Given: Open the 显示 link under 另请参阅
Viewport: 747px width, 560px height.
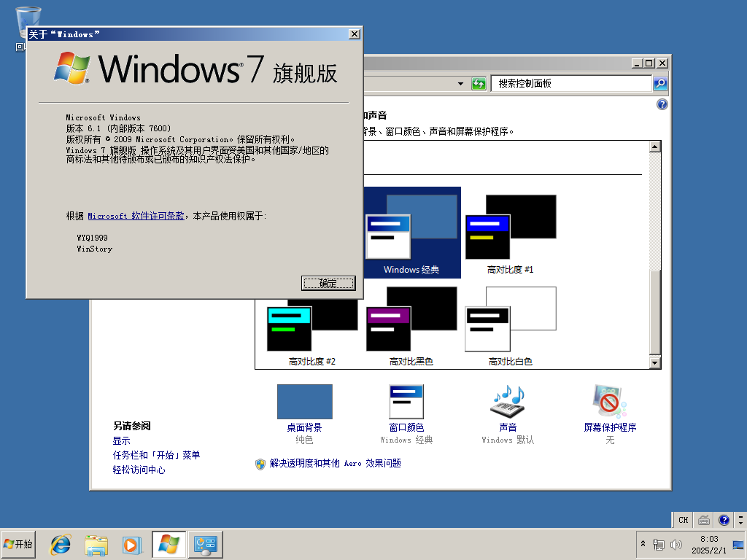Looking at the screenshot, I should [122, 441].
